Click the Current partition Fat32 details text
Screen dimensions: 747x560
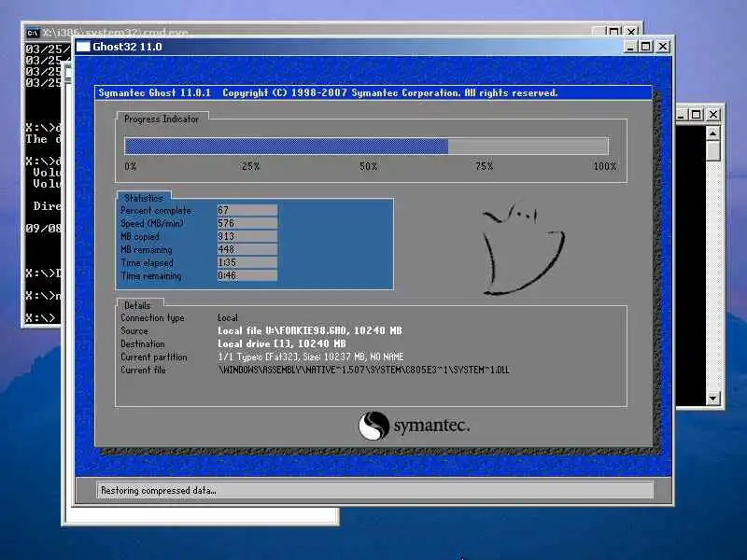coord(311,357)
